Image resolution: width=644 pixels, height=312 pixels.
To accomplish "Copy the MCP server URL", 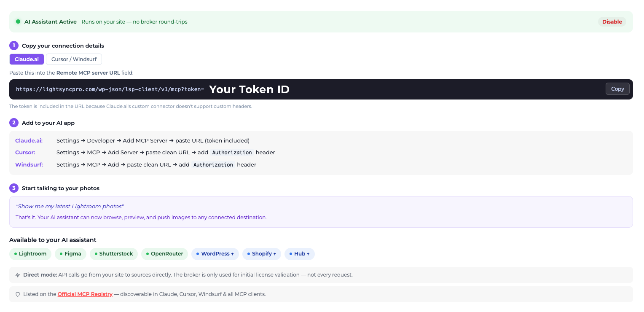I will pyautogui.click(x=617, y=89).
